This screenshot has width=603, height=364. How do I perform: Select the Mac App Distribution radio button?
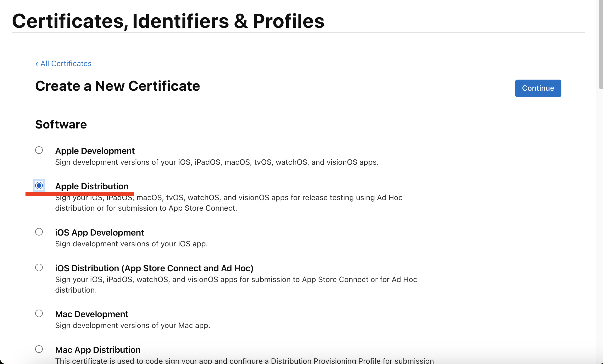click(x=39, y=349)
